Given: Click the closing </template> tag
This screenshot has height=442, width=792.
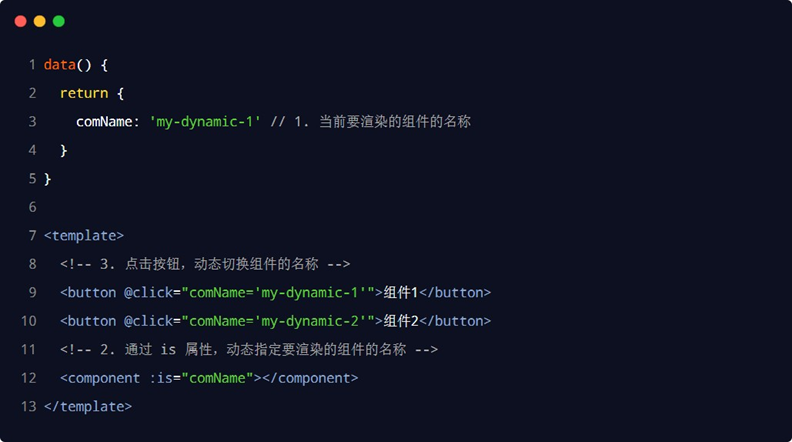Looking at the screenshot, I should (x=88, y=407).
